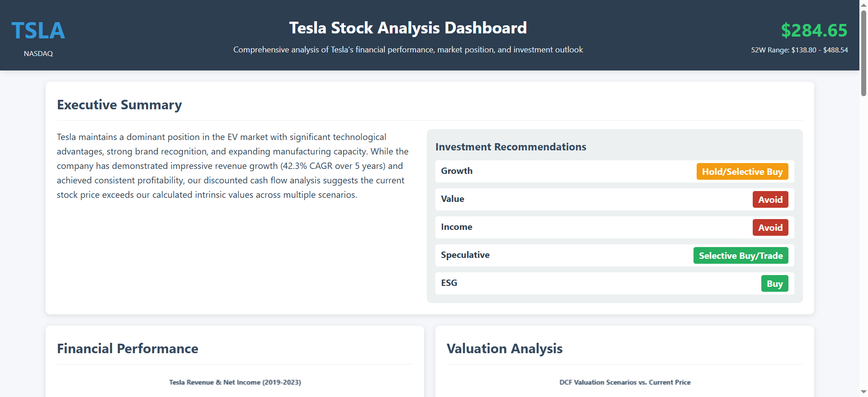This screenshot has height=397, width=868.
Task: Click the scrollbar up arrow
Action: [x=863, y=4]
